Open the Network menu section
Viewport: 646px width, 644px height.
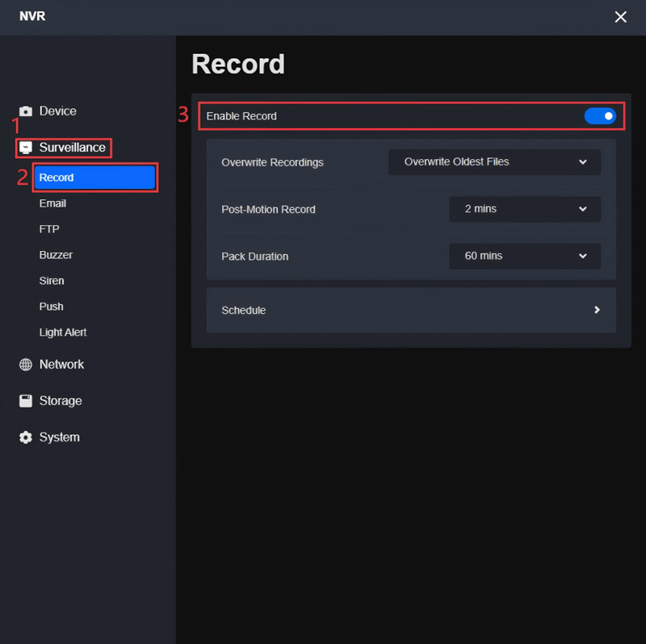(61, 365)
